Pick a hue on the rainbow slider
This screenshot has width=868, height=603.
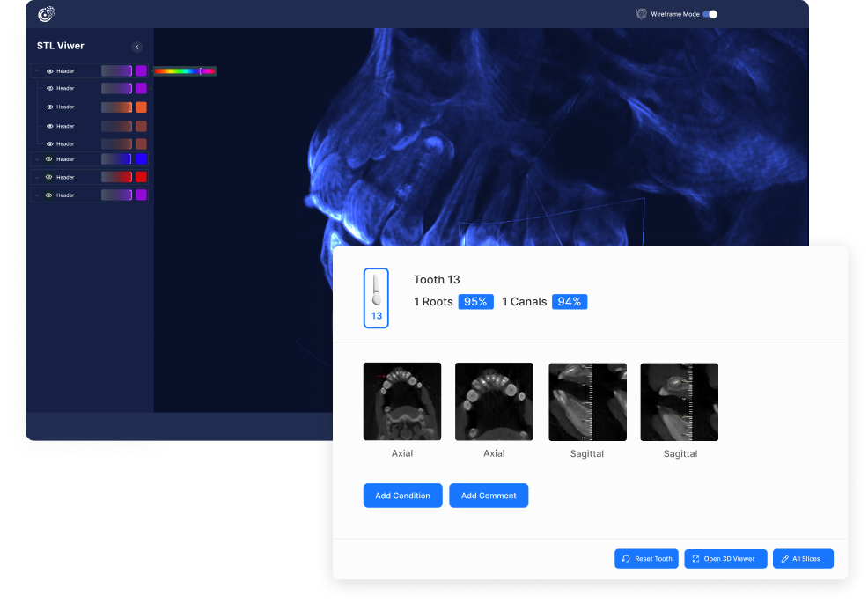[185, 71]
